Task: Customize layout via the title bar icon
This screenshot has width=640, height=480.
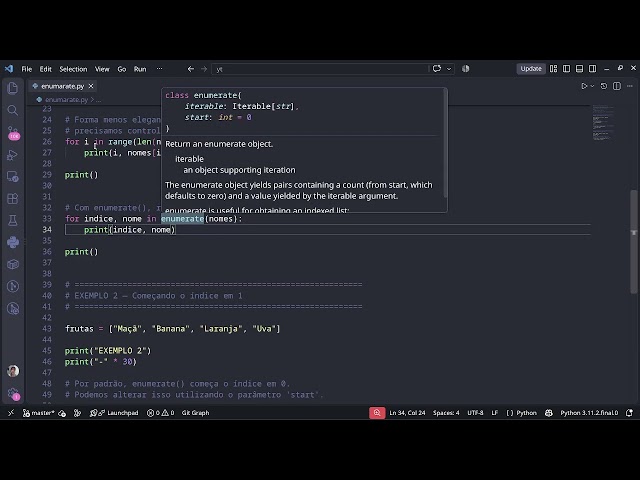Action: (x=553, y=69)
